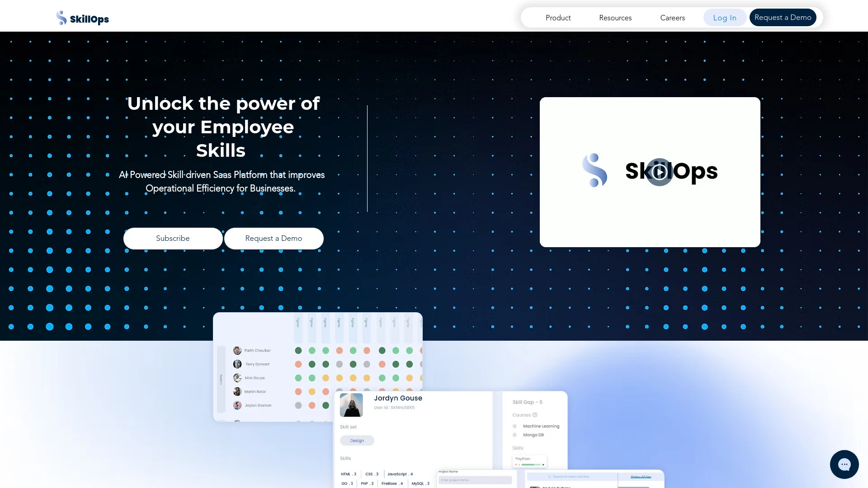Toggle visibility of Terry Dorwart skill row
Image resolution: width=868 pixels, height=488 pixels.
point(256,364)
